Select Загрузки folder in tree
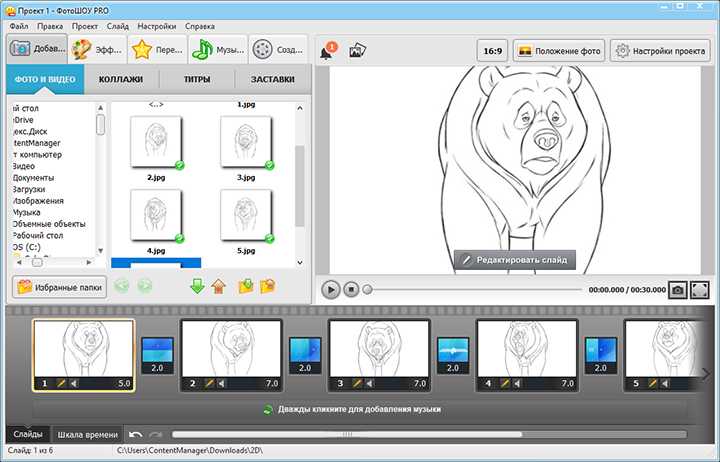This screenshot has height=462, width=720. (x=28, y=189)
